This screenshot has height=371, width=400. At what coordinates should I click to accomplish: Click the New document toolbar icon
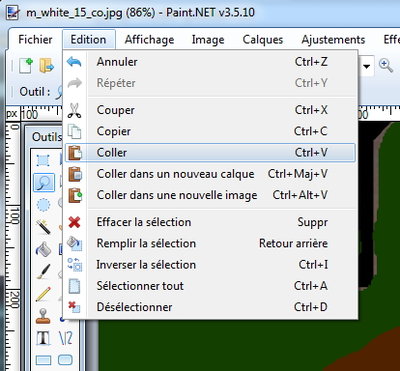click(x=25, y=65)
